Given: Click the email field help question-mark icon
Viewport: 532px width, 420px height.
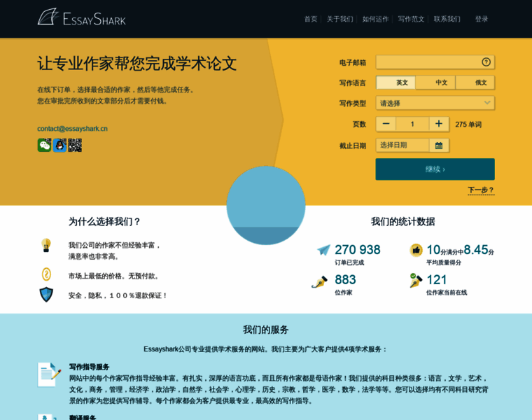Looking at the screenshot, I should pyautogui.click(x=486, y=62).
